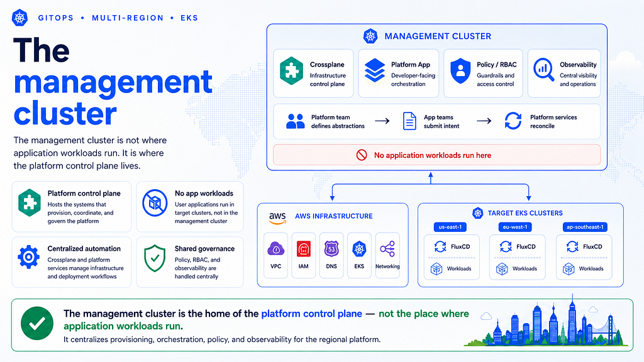The width and height of the screenshot is (644, 362).
Task: Click the FluxCD sync icon under ap-southeast-1
Action: [x=572, y=246]
